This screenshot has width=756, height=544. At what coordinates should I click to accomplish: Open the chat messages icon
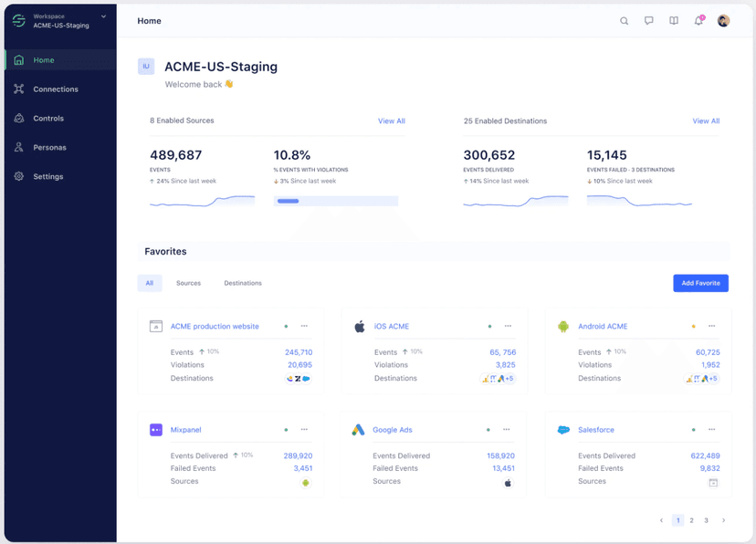pos(649,21)
